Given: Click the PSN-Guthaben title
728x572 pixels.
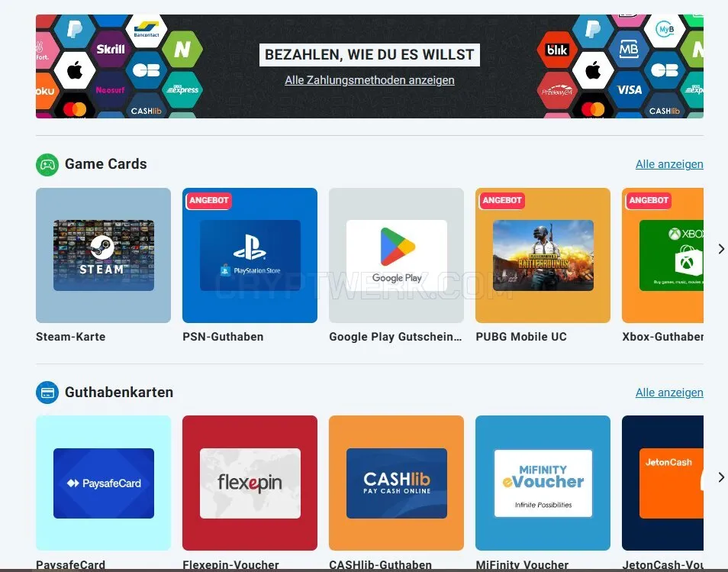Looking at the screenshot, I should (223, 337).
